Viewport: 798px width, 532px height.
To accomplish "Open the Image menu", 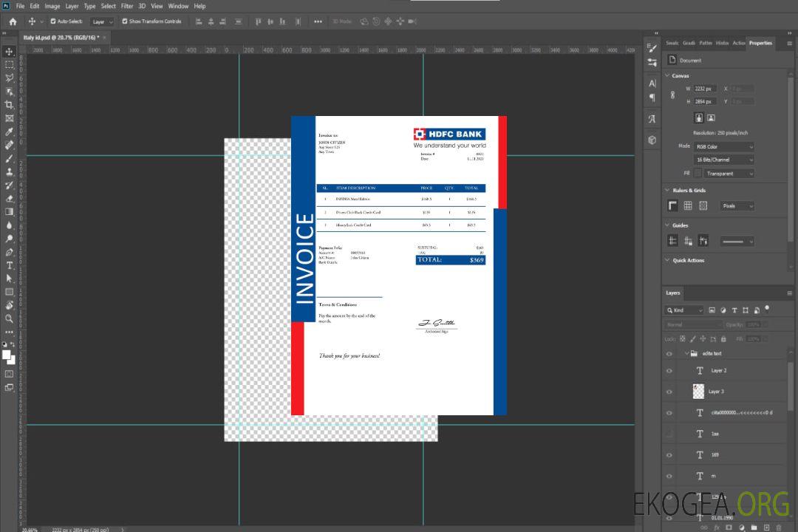I will pos(52,6).
